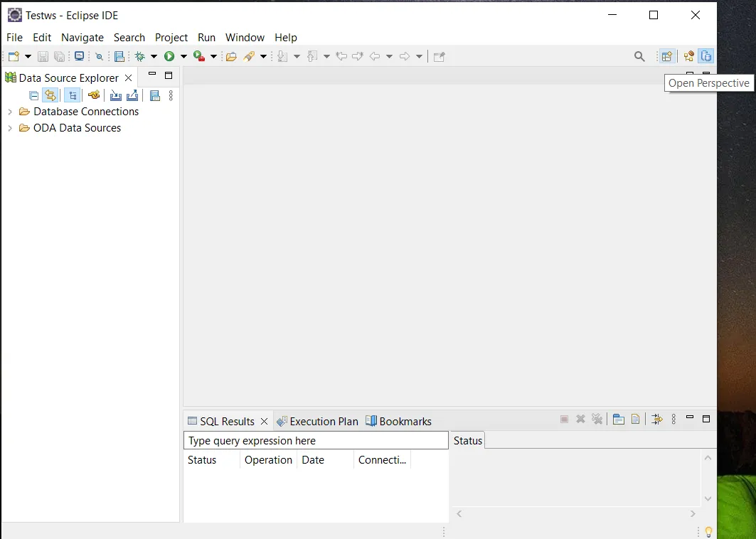
Task: Click the Next Annotation icon
Action: (282, 56)
